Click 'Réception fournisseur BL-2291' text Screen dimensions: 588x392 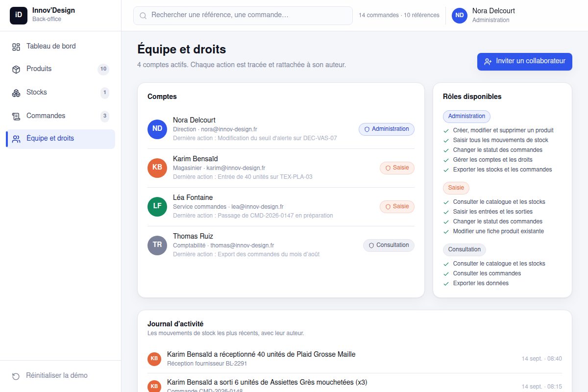click(x=207, y=364)
